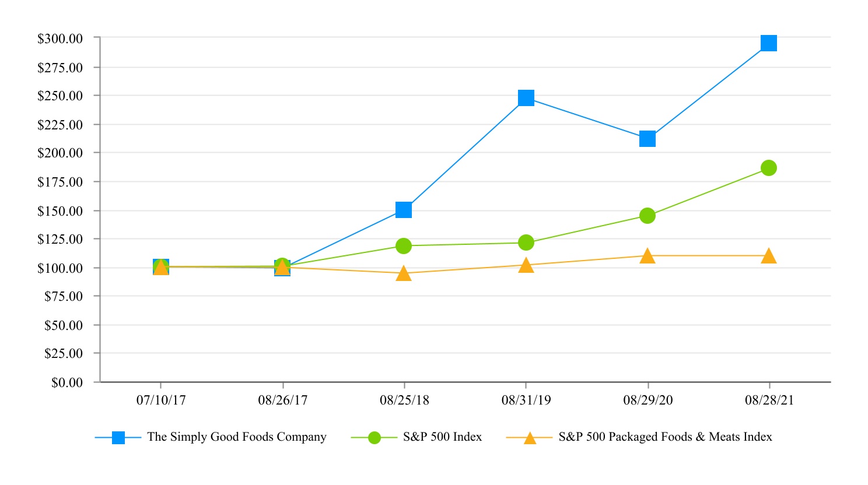
Task: Select the orange triangle at 08/25/18
Action: point(404,274)
